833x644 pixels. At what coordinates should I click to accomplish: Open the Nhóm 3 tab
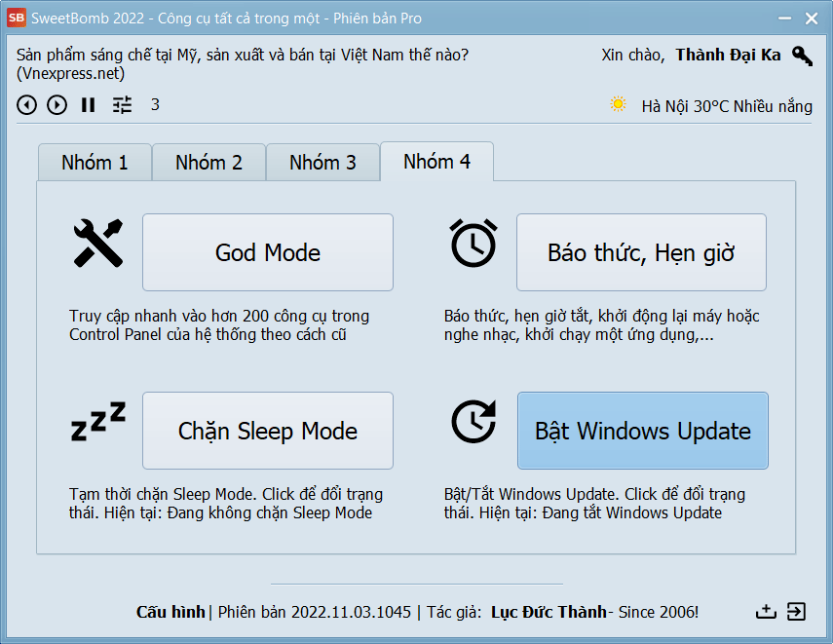pyautogui.click(x=322, y=163)
